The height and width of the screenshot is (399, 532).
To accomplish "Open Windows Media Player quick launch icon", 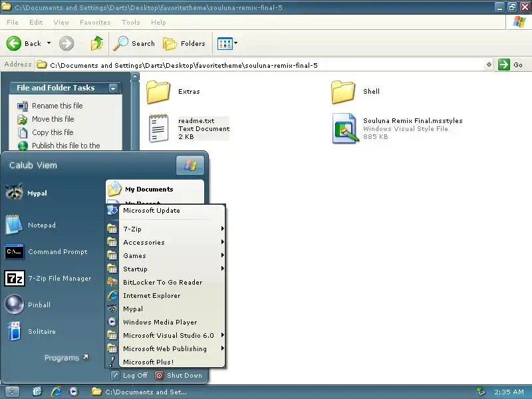I will pos(74,392).
